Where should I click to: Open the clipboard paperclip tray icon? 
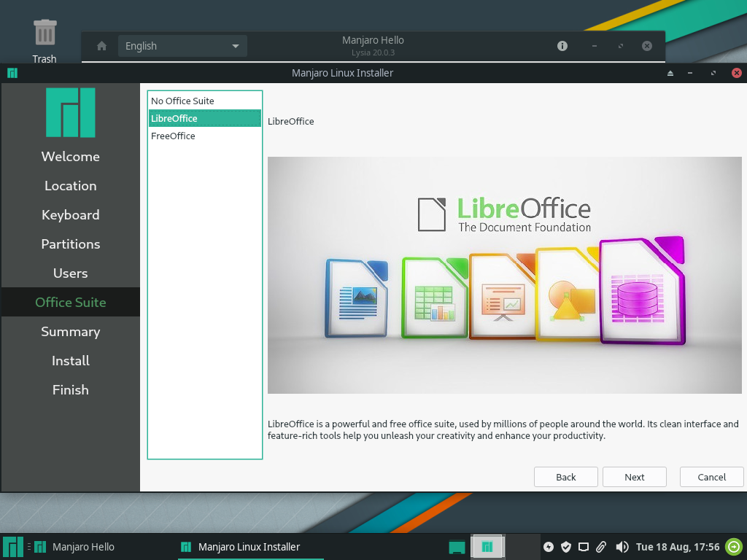pos(601,547)
